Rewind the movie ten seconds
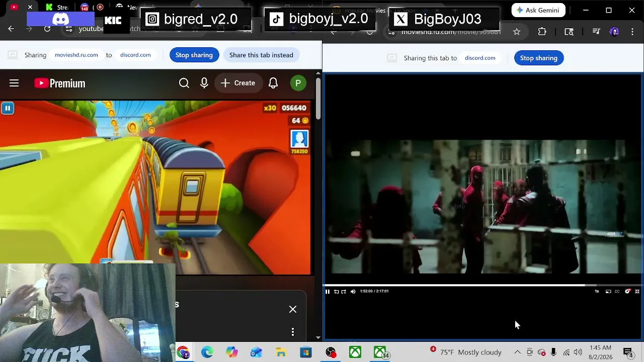This screenshot has height=362, width=644. 336,291
